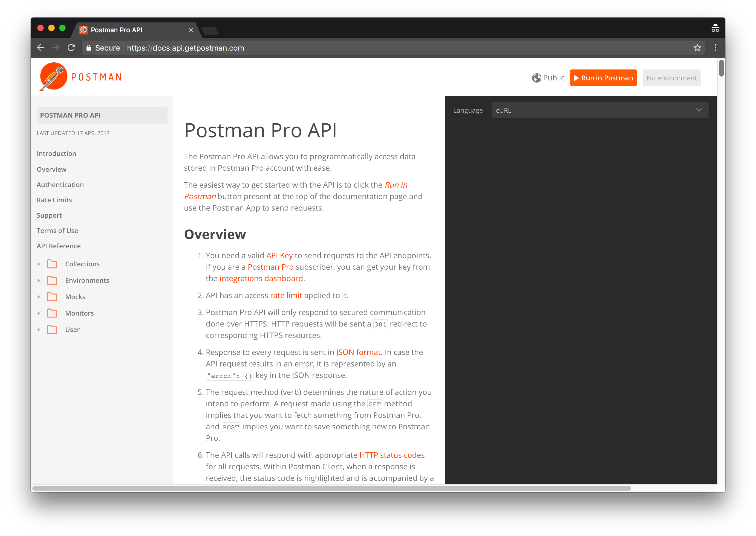Click the User folder icon

(53, 329)
